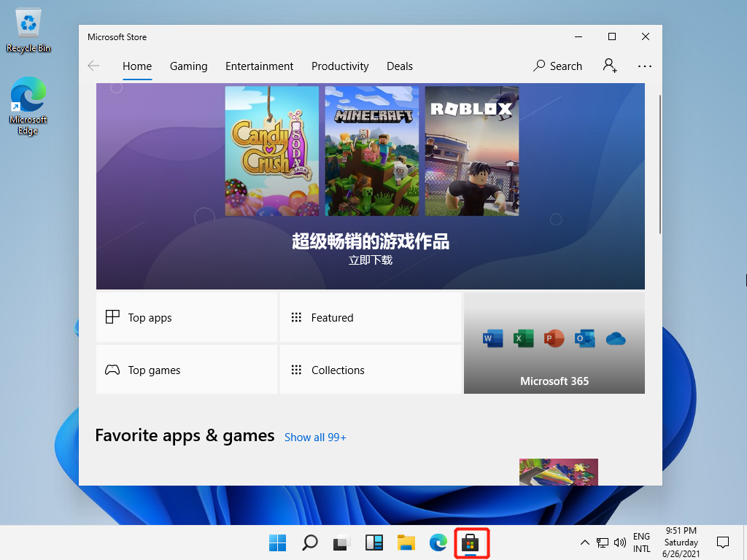Open the Collections tile
The width and height of the screenshot is (747, 560).
coord(371,370)
